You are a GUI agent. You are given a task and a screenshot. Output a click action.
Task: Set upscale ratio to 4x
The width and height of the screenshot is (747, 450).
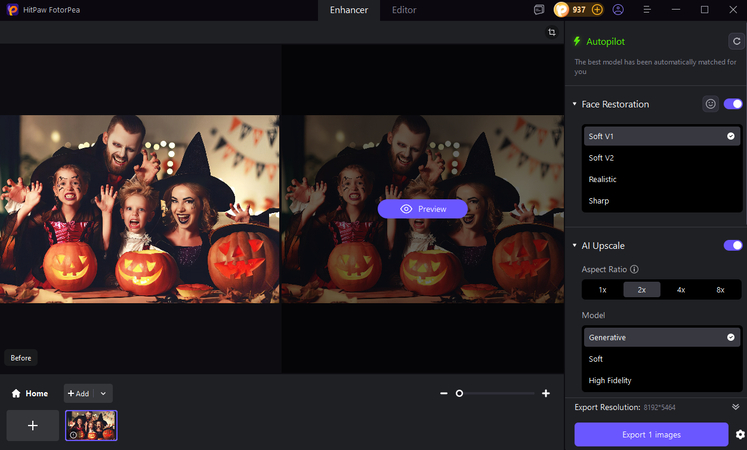click(x=681, y=290)
